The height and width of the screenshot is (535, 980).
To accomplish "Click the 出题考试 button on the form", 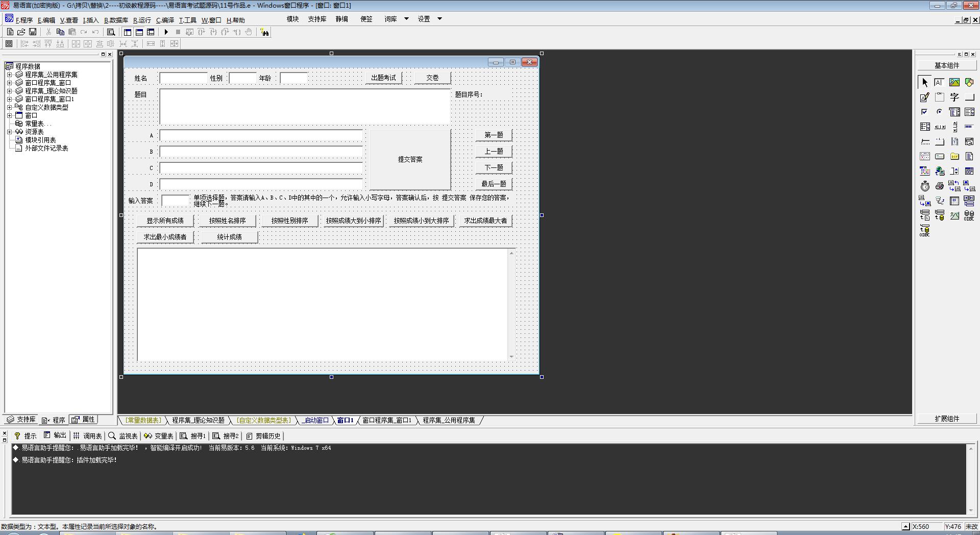I will tap(383, 78).
